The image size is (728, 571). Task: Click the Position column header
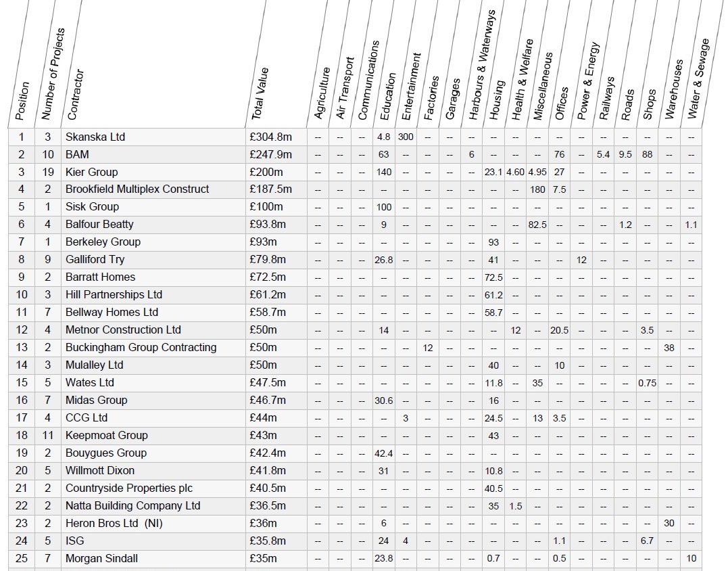pos(22,101)
